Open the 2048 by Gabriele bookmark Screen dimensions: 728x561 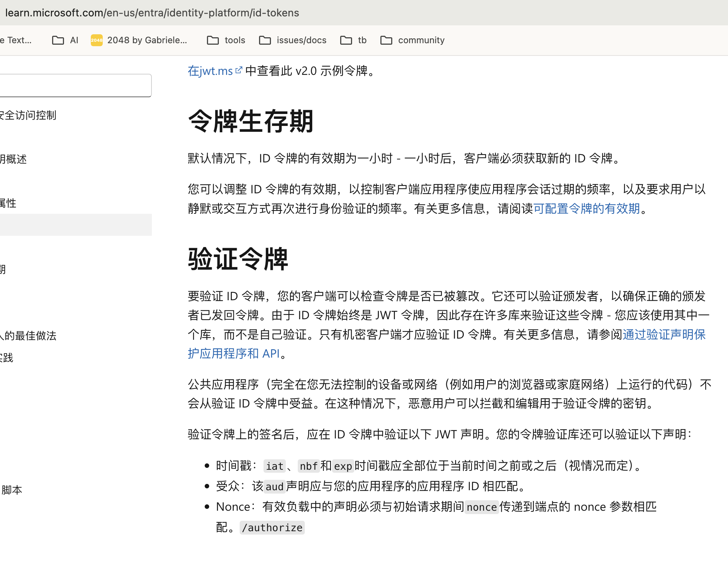click(x=147, y=40)
